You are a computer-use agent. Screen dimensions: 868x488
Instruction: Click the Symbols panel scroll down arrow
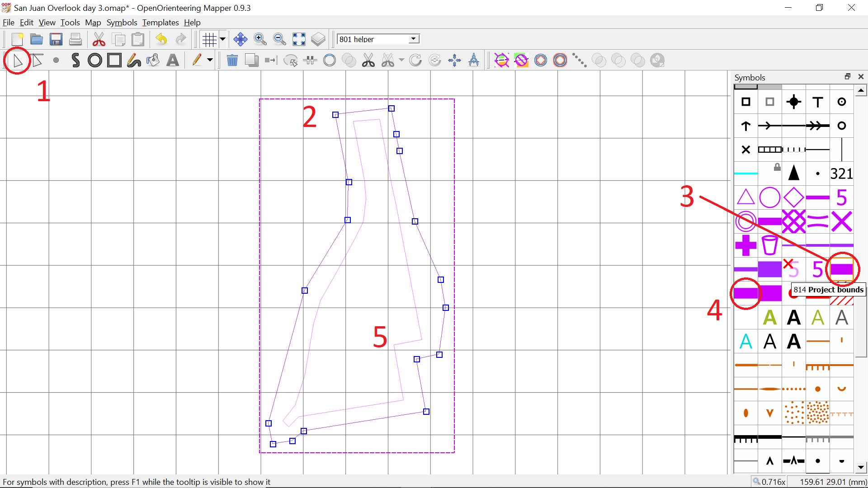pos(861,468)
